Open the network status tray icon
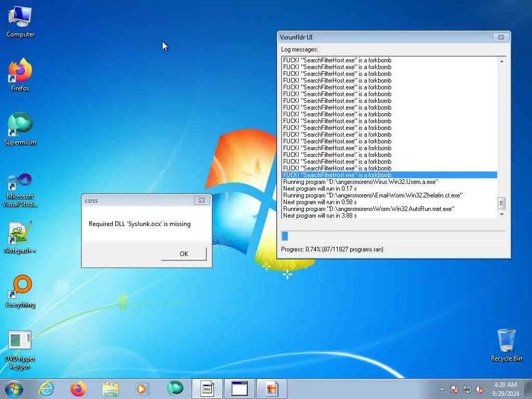532x399 pixels. pos(467,390)
